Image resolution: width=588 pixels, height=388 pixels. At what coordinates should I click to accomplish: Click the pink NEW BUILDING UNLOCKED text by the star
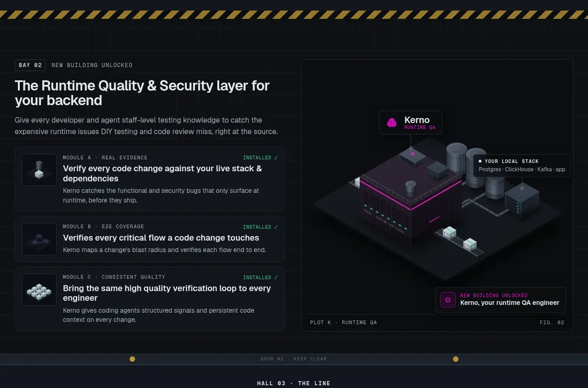coord(494,296)
